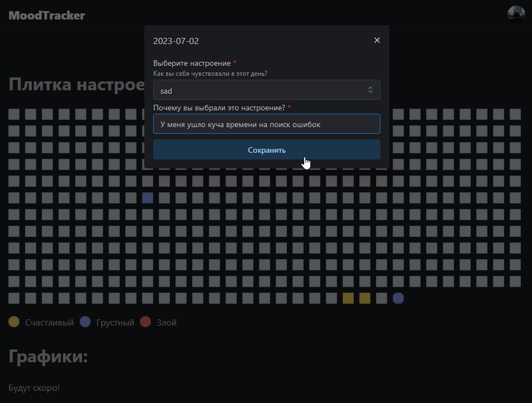Save the mood entry with Сохранить
The width and height of the screenshot is (532, 403).
click(267, 150)
